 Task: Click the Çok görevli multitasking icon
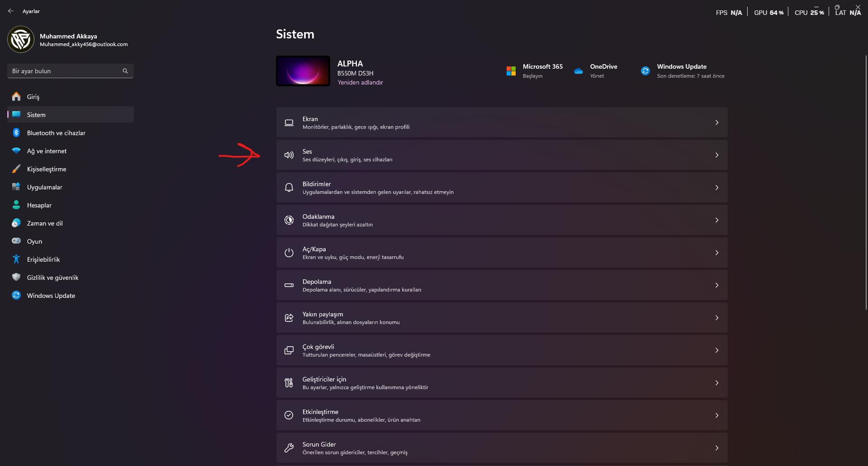pos(289,350)
